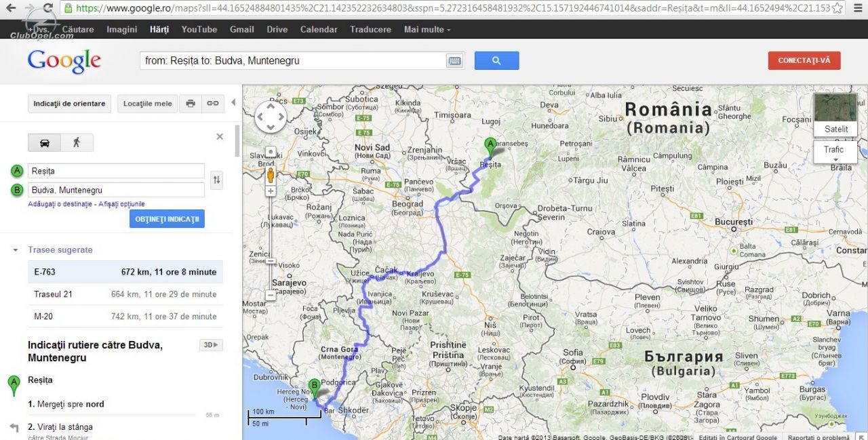Click the Beograd label on map
The image size is (868, 440).
(x=408, y=204)
